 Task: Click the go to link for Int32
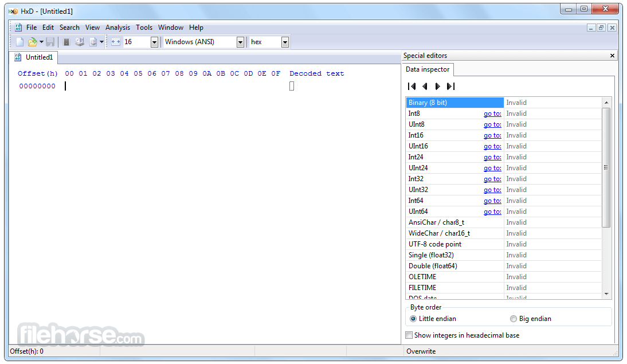coord(492,179)
